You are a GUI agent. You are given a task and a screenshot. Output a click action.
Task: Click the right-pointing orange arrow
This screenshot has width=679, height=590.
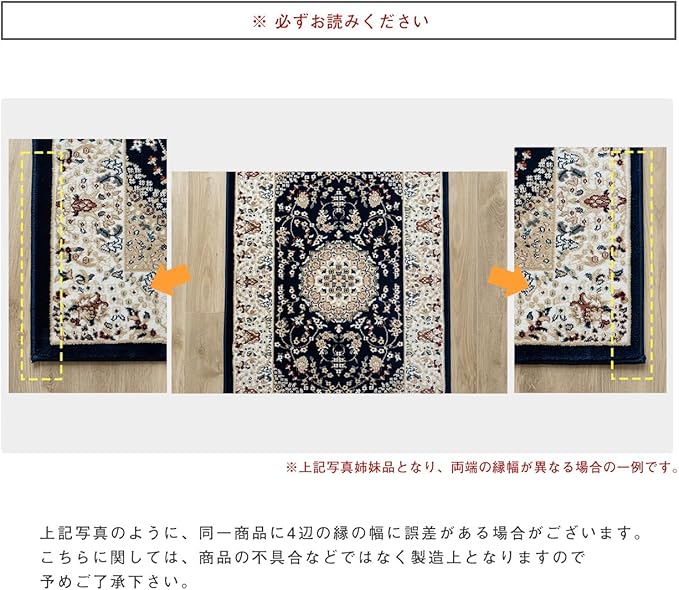coord(509,281)
